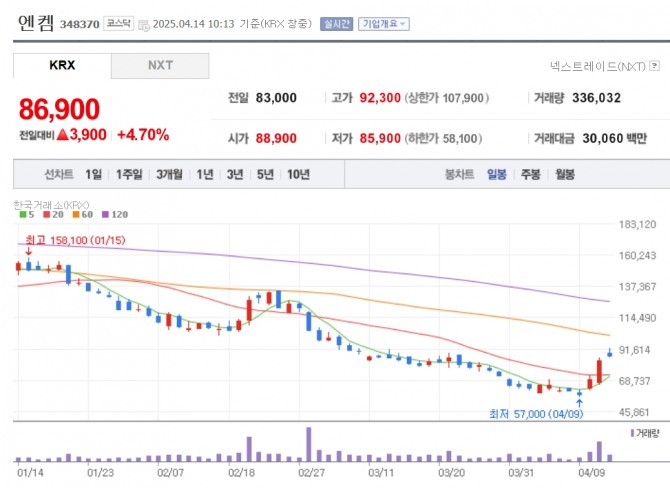Click the +4.70% change value
The image size is (670, 488).
tap(143, 135)
